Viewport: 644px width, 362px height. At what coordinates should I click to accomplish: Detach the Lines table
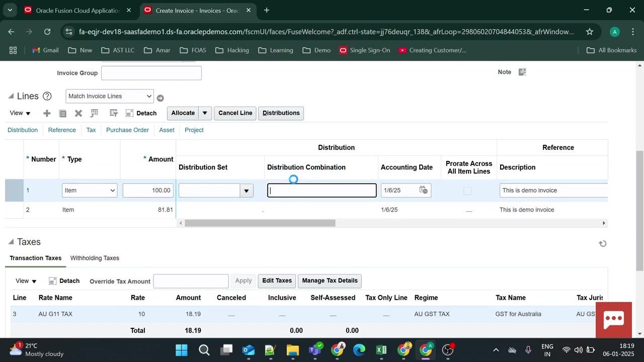point(141,113)
